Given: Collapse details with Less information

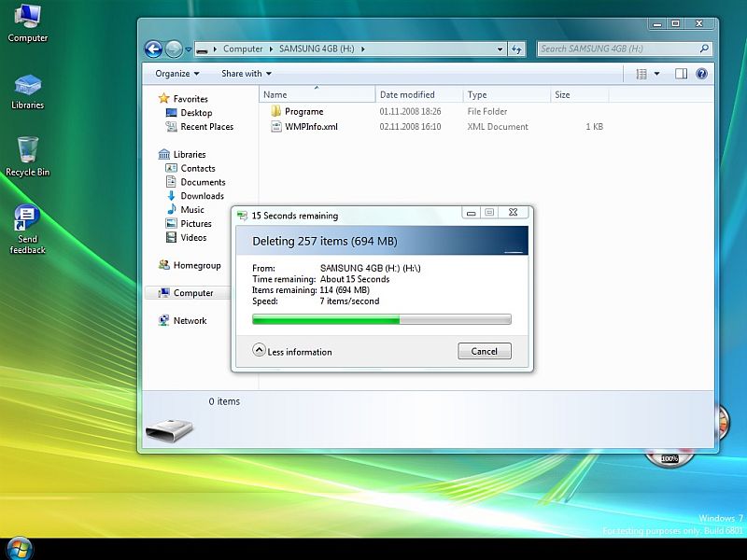Looking at the screenshot, I should (x=291, y=351).
